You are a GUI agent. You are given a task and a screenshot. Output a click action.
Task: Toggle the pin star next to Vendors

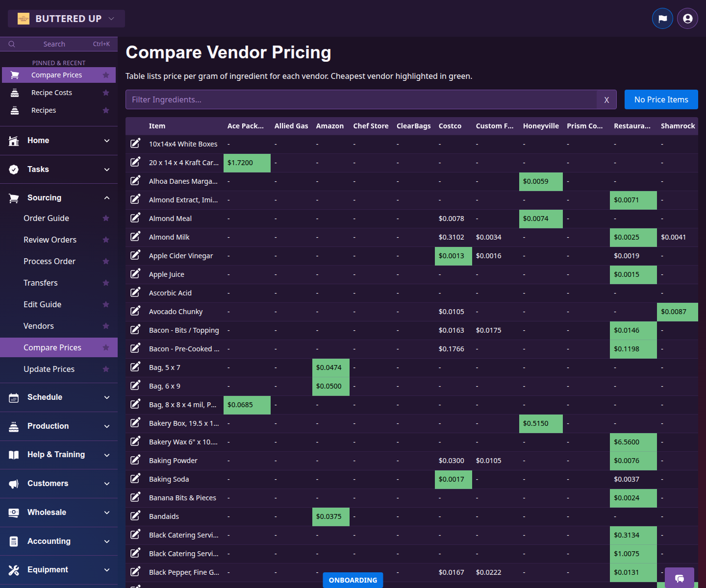[106, 326]
